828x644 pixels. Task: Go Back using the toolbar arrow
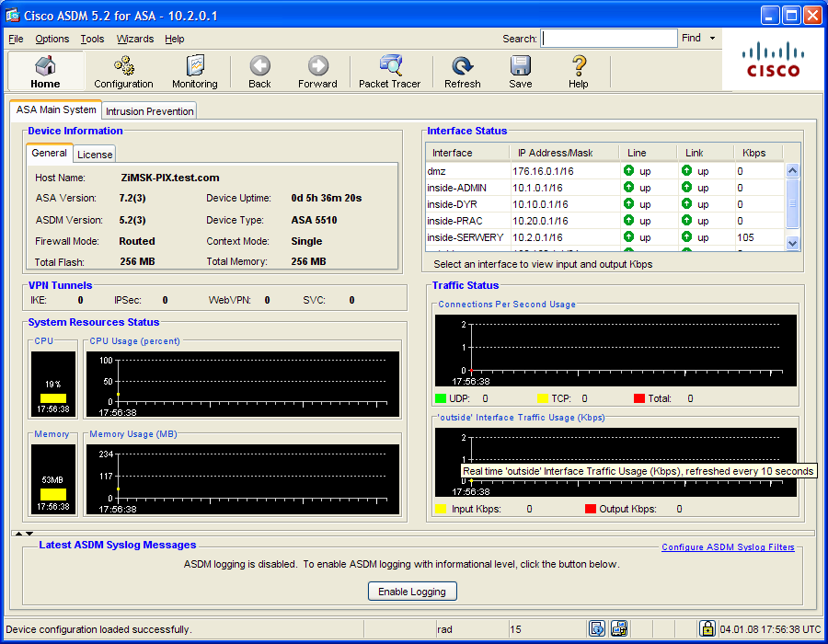pyautogui.click(x=259, y=72)
